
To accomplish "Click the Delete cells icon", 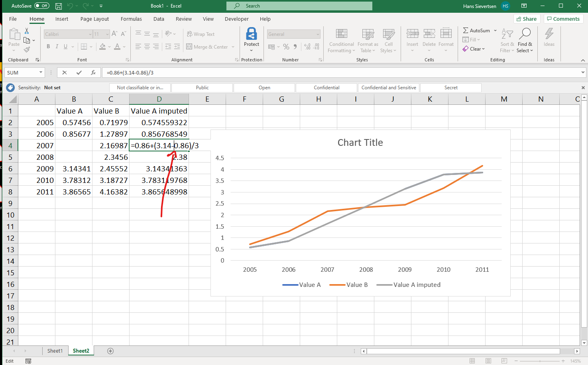I will [429, 34].
